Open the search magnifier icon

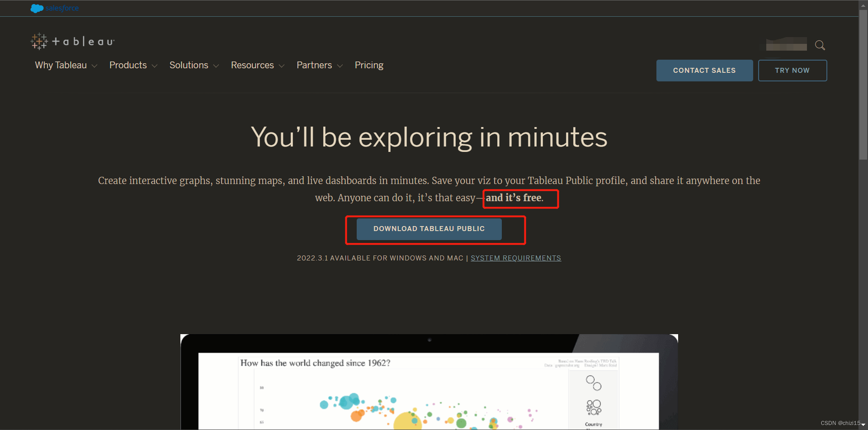(x=820, y=45)
